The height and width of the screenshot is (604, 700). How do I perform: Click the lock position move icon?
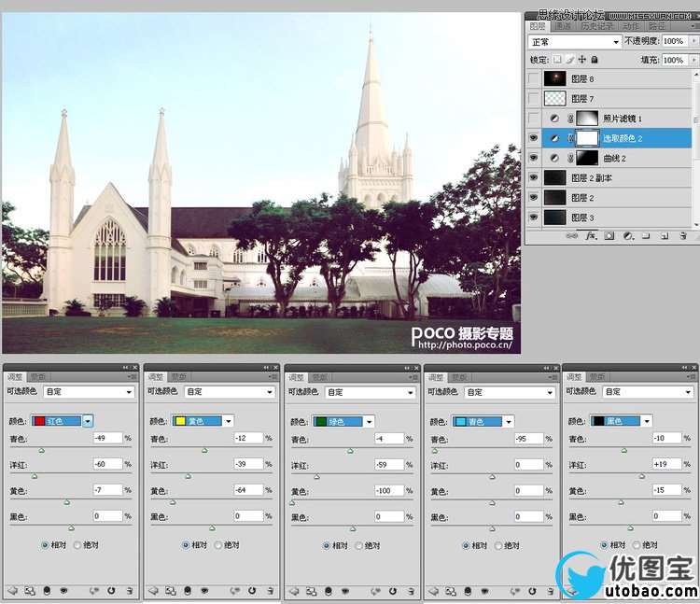pos(582,60)
